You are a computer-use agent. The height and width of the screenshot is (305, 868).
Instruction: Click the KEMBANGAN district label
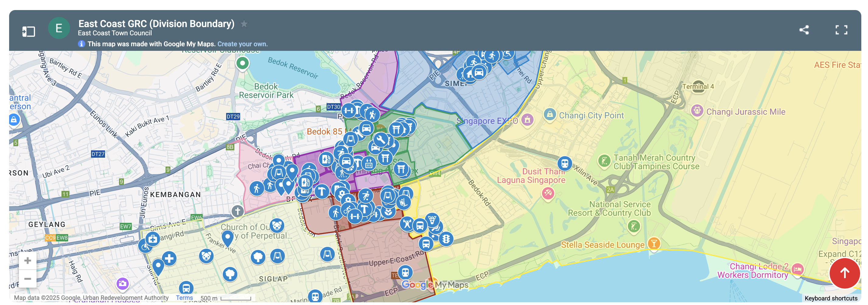coord(175,195)
